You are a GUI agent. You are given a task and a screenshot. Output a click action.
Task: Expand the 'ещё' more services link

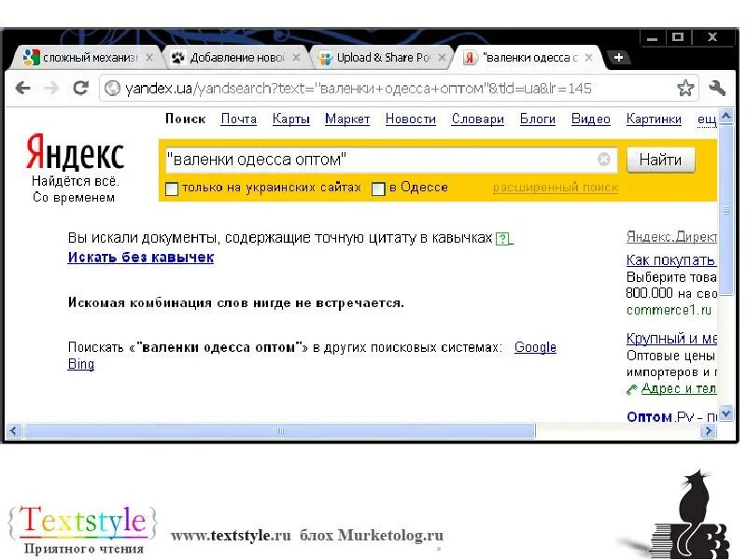[707, 119]
